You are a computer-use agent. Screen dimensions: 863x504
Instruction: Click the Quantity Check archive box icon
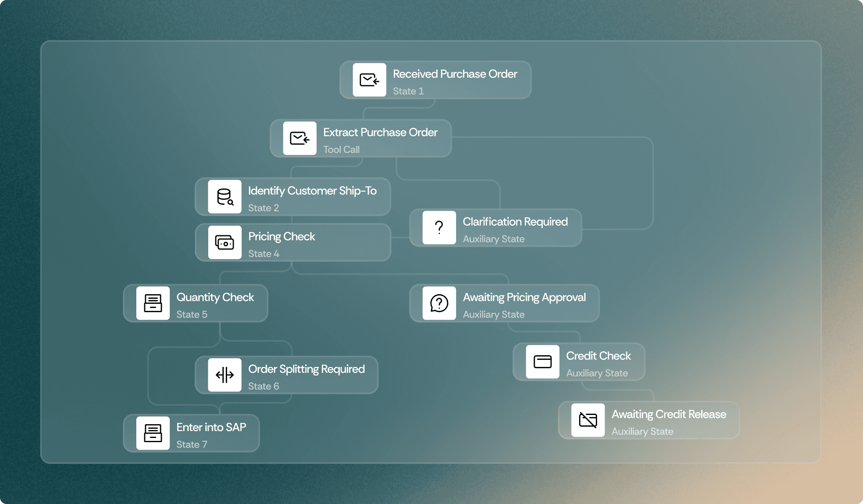(x=153, y=303)
